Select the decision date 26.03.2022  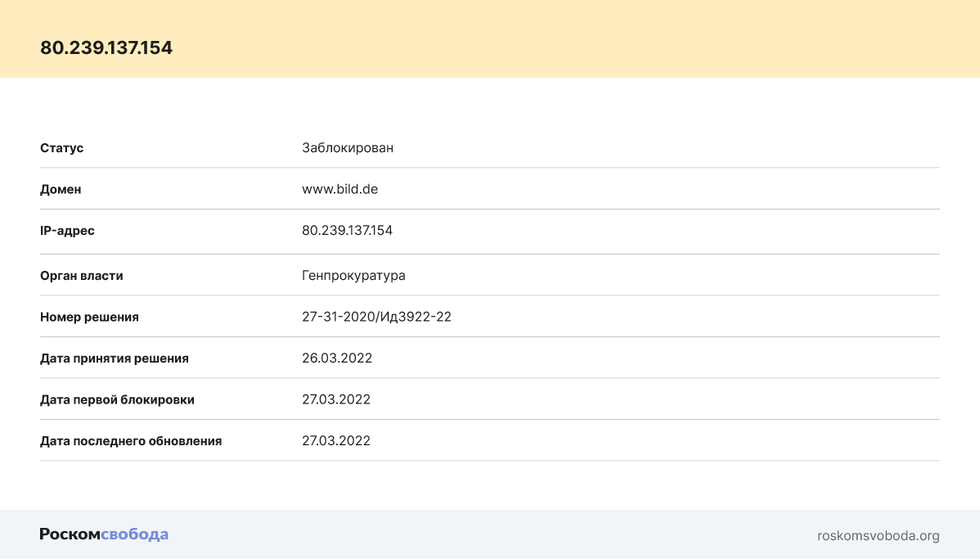click(336, 358)
